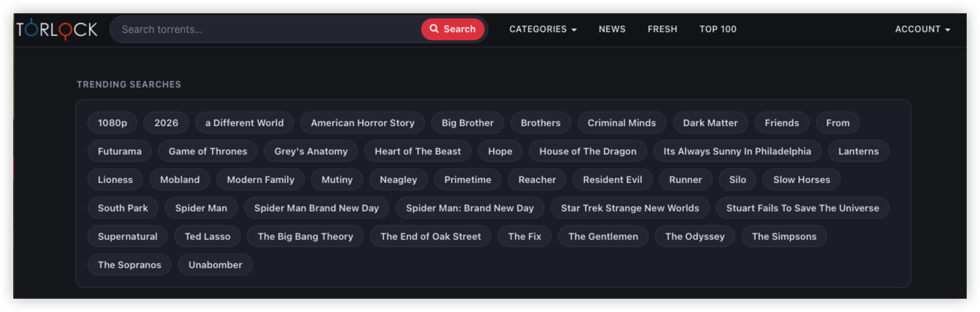Open the Top 100 page
The image size is (980, 312).
(718, 29)
